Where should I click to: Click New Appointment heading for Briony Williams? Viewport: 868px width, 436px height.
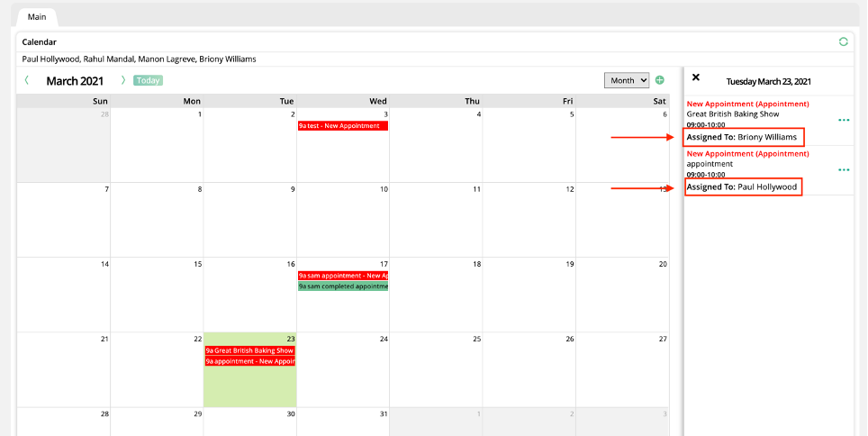(x=747, y=104)
